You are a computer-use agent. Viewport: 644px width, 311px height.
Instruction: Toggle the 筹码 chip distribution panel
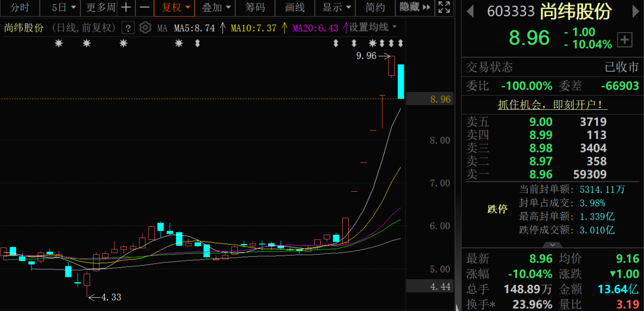pyautogui.click(x=255, y=7)
